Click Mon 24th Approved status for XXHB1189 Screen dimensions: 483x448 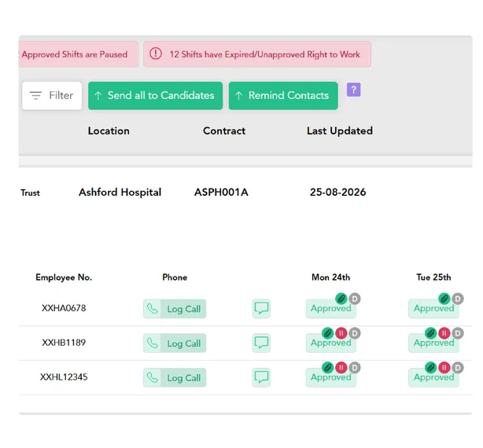331,343
